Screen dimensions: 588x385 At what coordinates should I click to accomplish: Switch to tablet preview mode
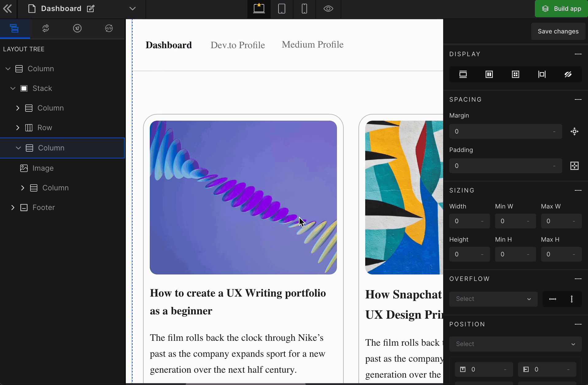point(282,9)
